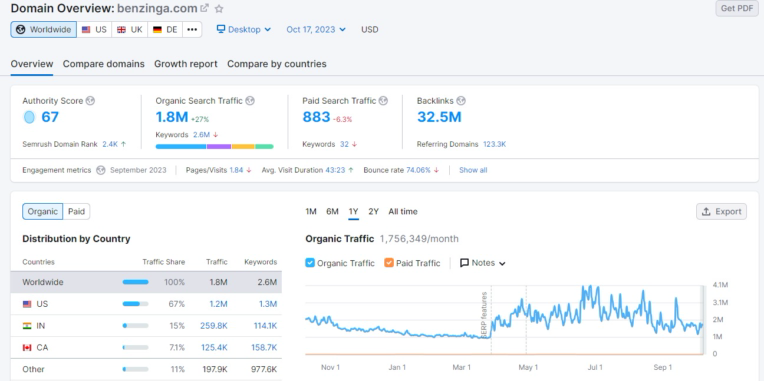Click Show all engagement metrics
This screenshot has height=381, width=764.
tap(473, 170)
